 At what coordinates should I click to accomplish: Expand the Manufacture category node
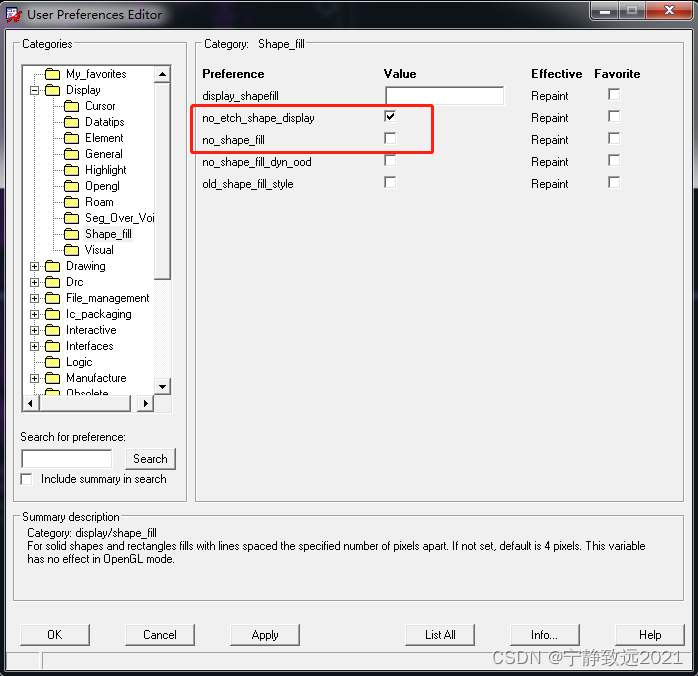point(35,378)
